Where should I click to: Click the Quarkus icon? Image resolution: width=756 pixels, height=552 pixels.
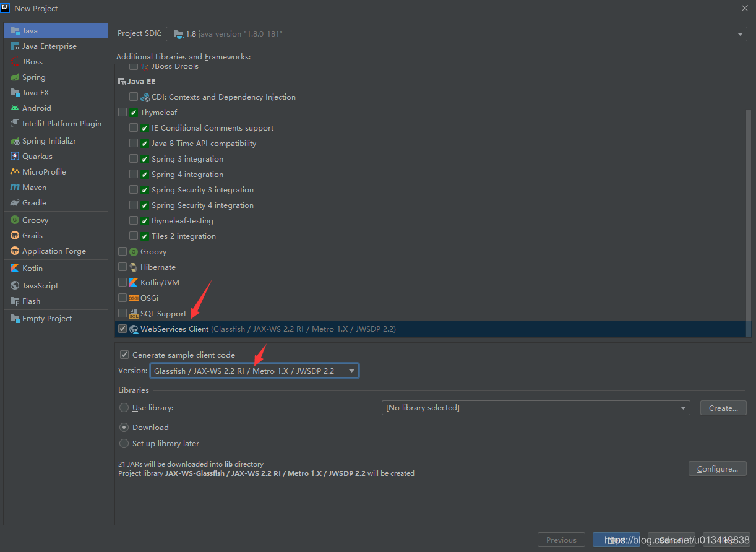(15, 156)
